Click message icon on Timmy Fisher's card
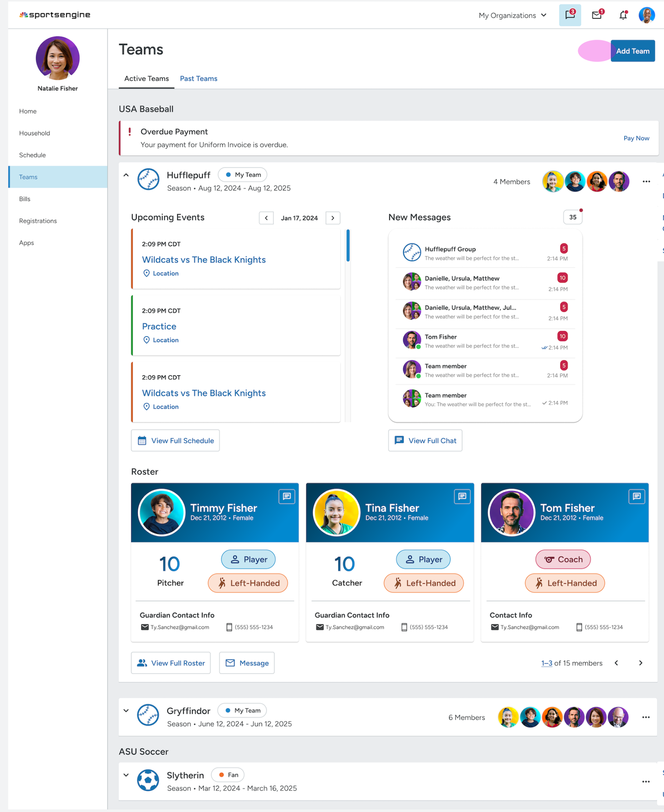Viewport: 664px width, 812px height. (286, 496)
